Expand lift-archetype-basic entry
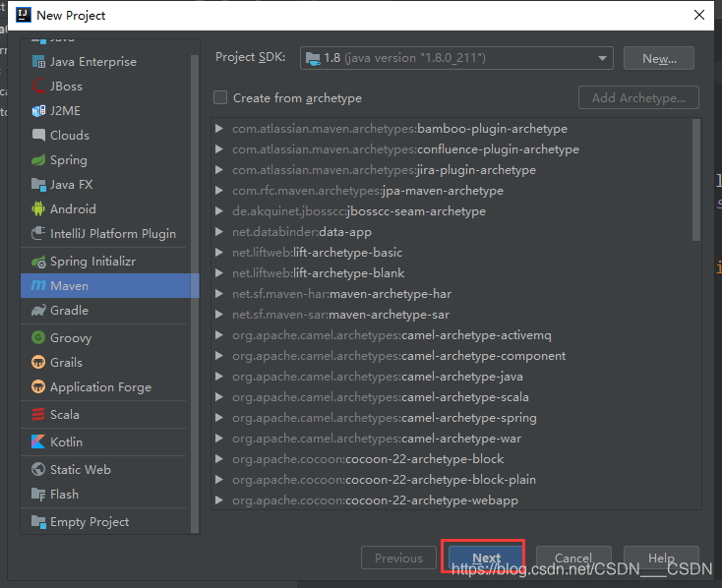The width and height of the screenshot is (722, 588). tap(219, 253)
